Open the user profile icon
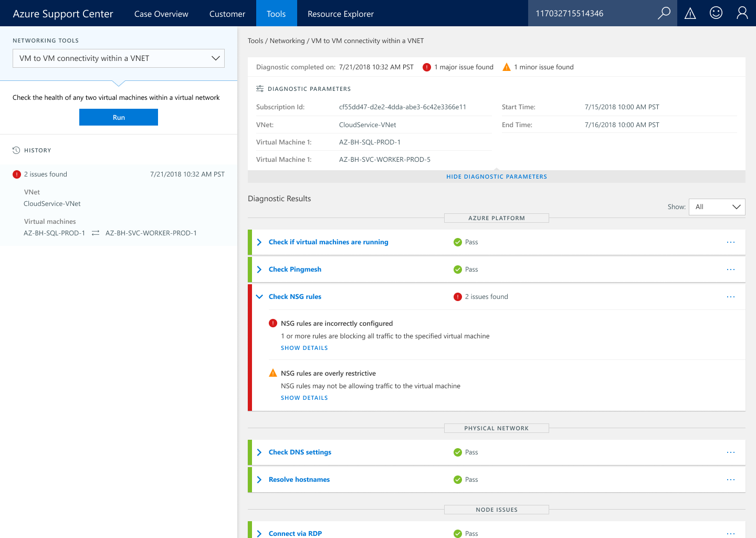This screenshot has height=538, width=756. (x=742, y=13)
